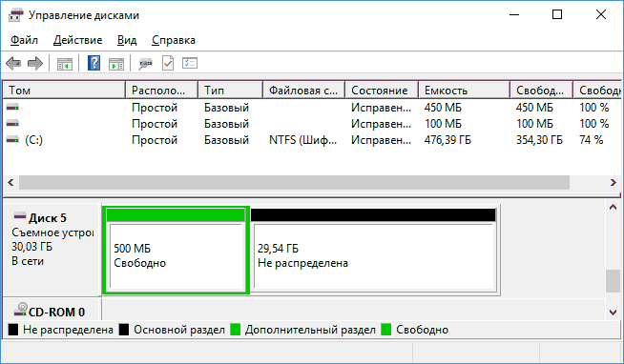The height and width of the screenshot is (364, 624).
Task: Click the horizontal scrollbar left arrow
Action: click(10, 182)
